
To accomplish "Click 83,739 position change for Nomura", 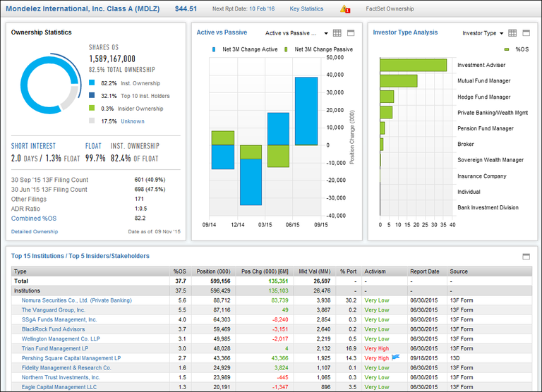I will [x=279, y=300].
